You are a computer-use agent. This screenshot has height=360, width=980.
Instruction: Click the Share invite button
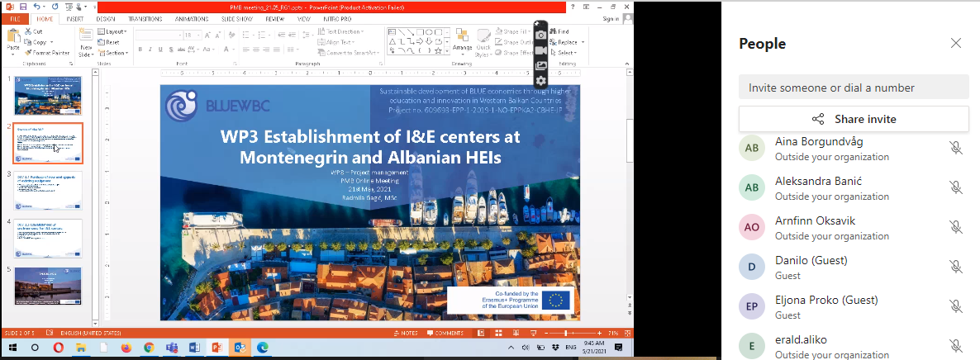coord(854,119)
